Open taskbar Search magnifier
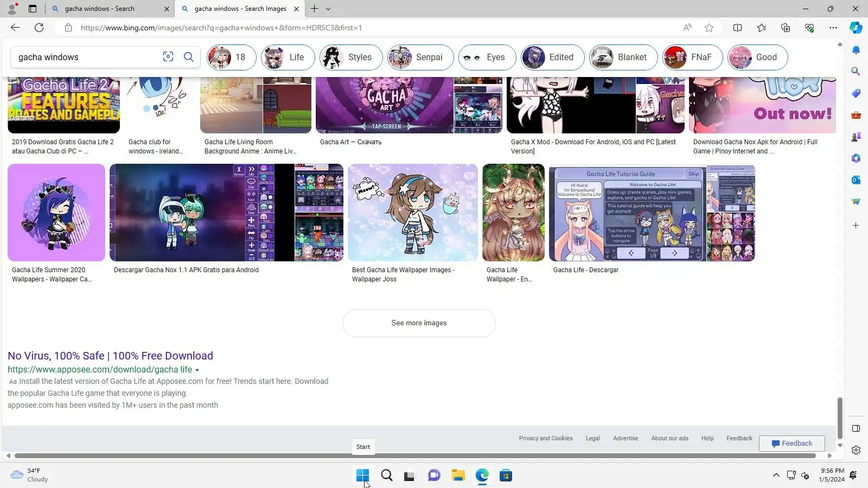 click(x=387, y=476)
